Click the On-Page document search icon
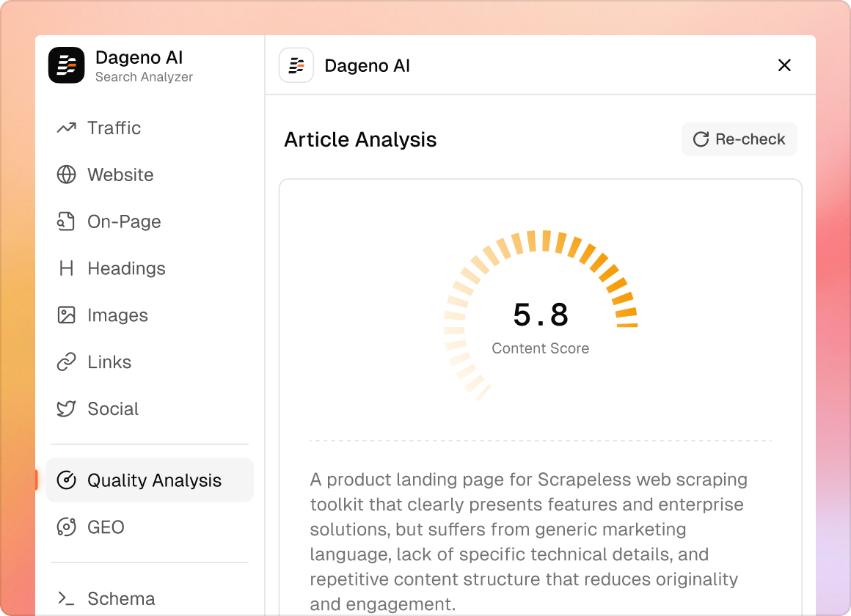851x616 pixels. pyautogui.click(x=67, y=221)
